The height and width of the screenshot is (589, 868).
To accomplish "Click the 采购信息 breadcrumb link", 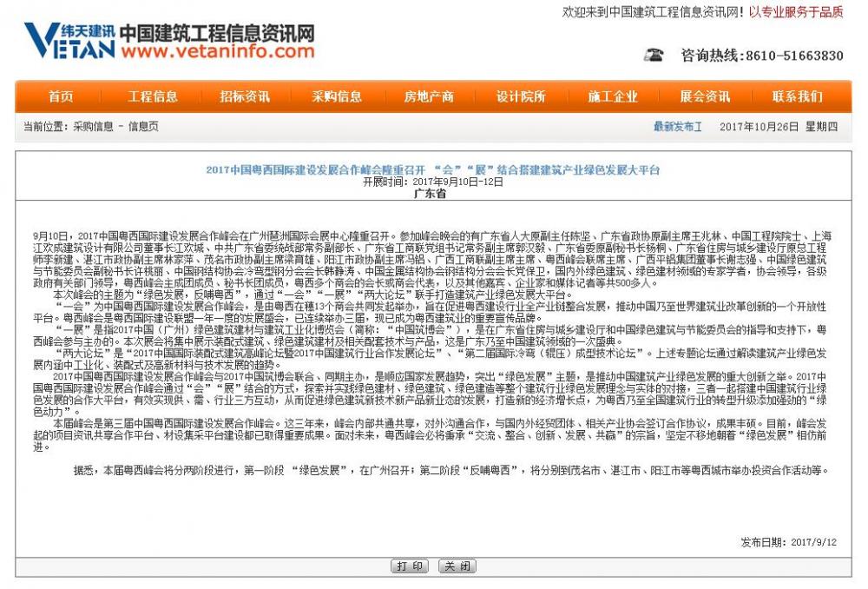I will coord(93,127).
